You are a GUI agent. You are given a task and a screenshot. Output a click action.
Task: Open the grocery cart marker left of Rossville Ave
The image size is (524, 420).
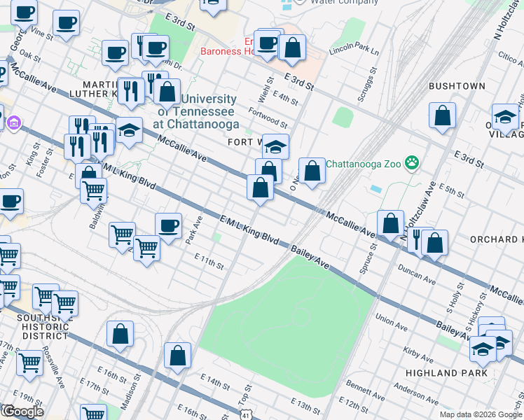click(x=29, y=365)
